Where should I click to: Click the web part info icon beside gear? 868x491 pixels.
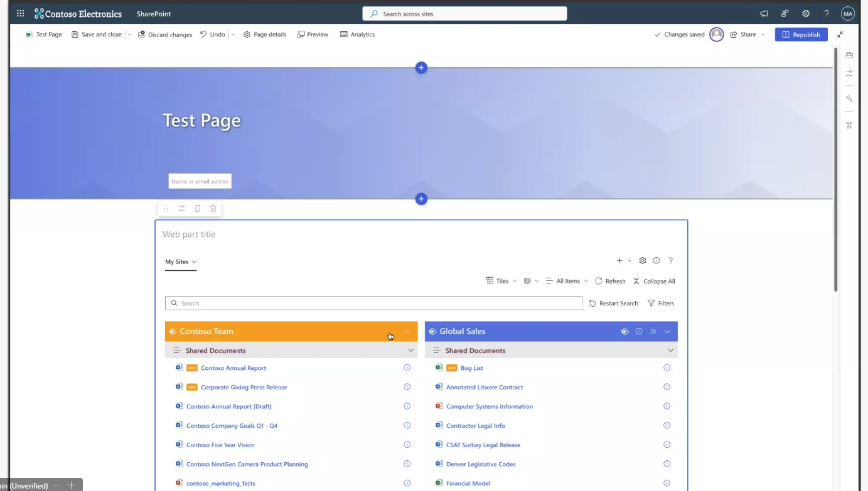(x=656, y=260)
